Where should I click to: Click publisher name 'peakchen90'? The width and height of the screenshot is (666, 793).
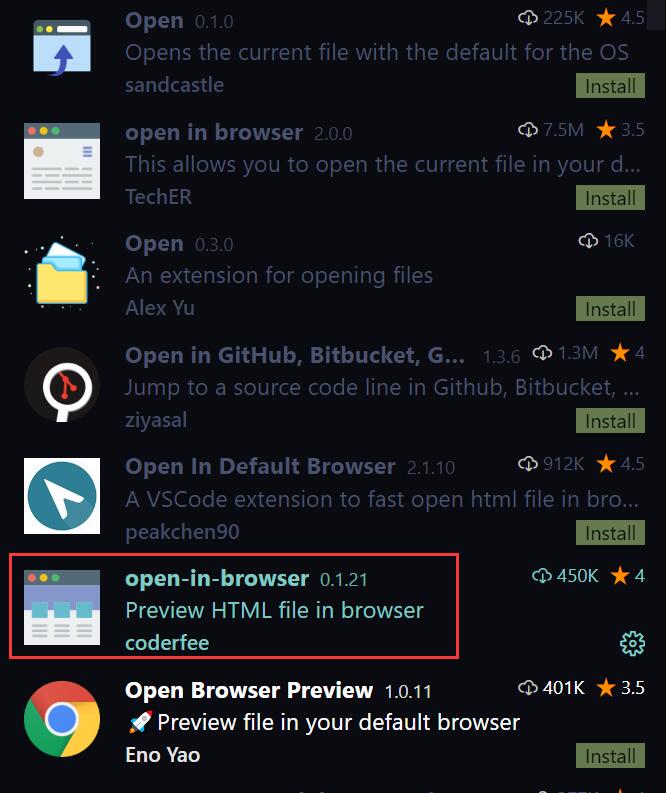point(182,532)
